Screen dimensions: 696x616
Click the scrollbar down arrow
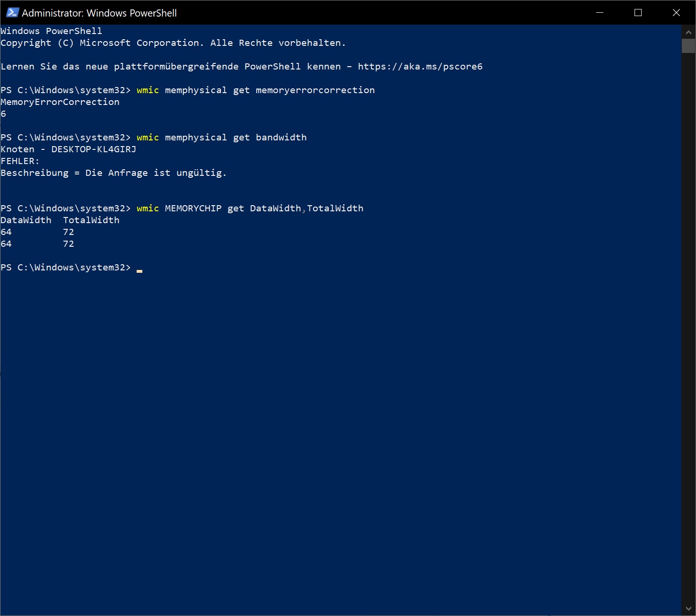pyautogui.click(x=688, y=608)
